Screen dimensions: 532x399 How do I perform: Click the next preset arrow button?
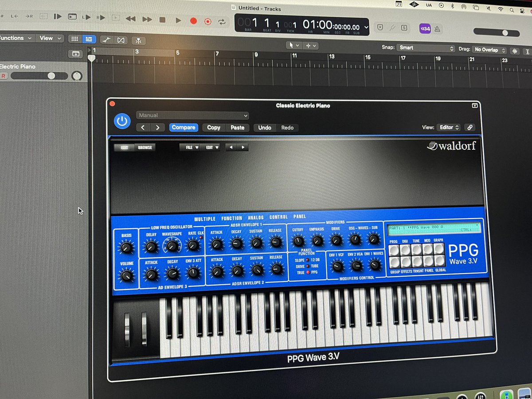coord(157,127)
